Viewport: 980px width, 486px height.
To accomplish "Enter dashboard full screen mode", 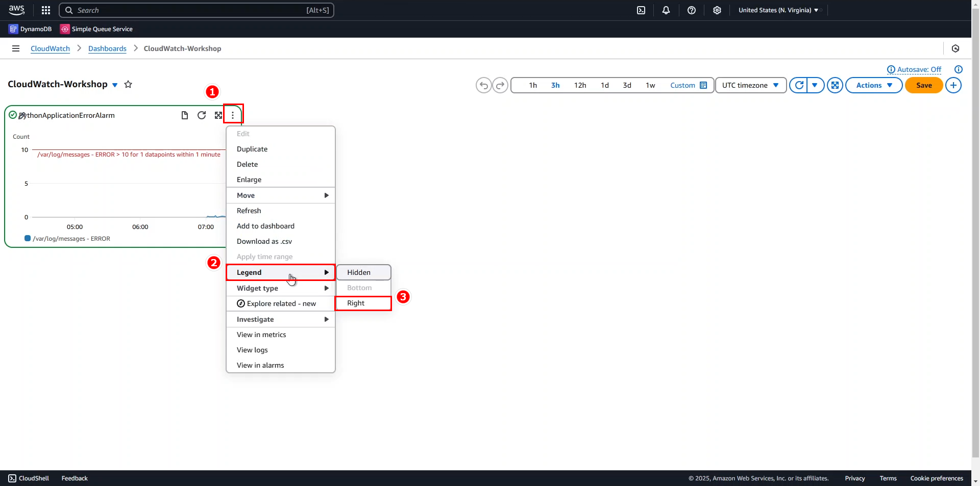I will (x=835, y=85).
